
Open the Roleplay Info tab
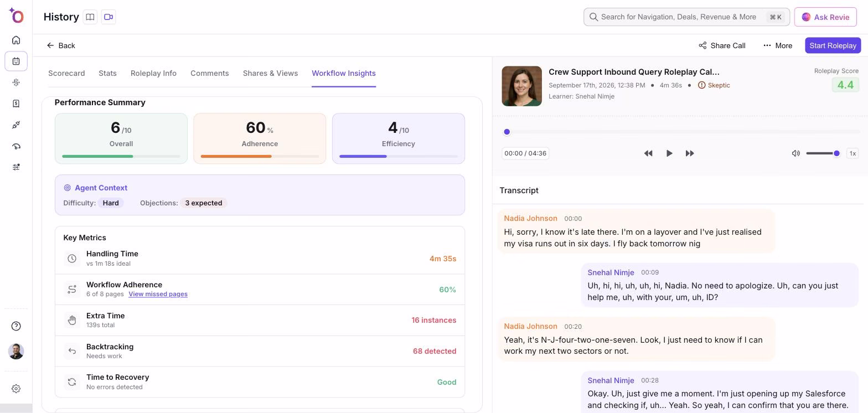tap(153, 73)
